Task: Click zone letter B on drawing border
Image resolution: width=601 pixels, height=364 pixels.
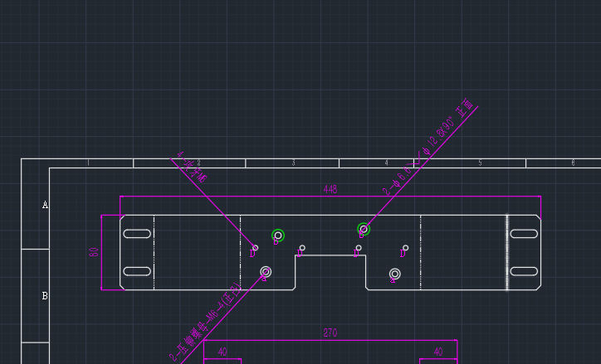Action: (x=45, y=296)
